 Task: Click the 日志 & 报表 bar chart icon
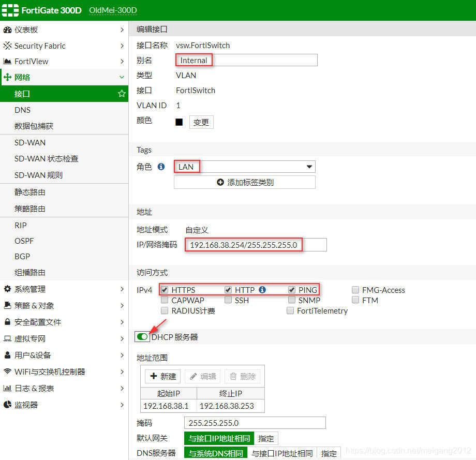[x=7, y=388]
